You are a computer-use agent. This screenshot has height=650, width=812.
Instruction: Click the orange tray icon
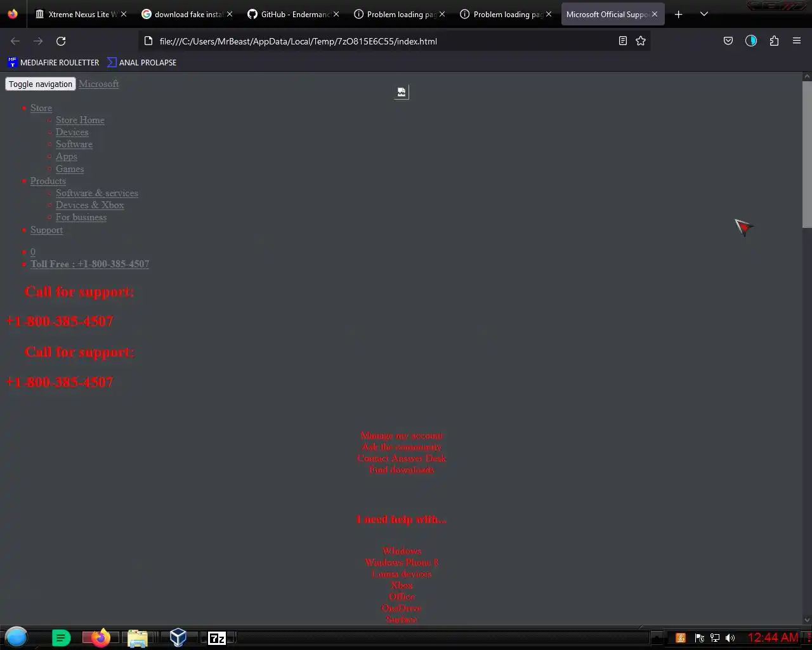pyautogui.click(x=681, y=638)
